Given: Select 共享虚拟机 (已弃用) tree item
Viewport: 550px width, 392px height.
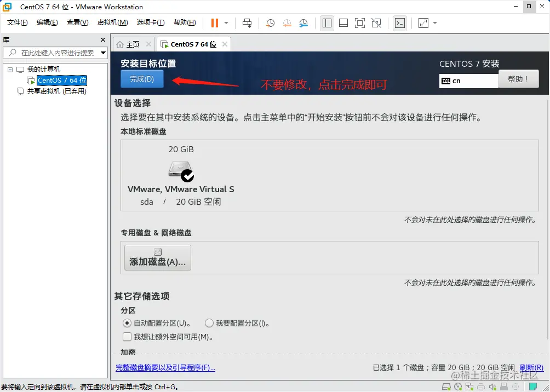Looking at the screenshot, I should [56, 91].
